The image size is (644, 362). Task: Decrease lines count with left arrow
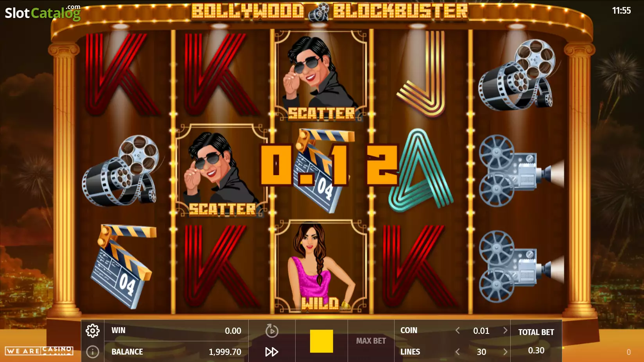457,352
